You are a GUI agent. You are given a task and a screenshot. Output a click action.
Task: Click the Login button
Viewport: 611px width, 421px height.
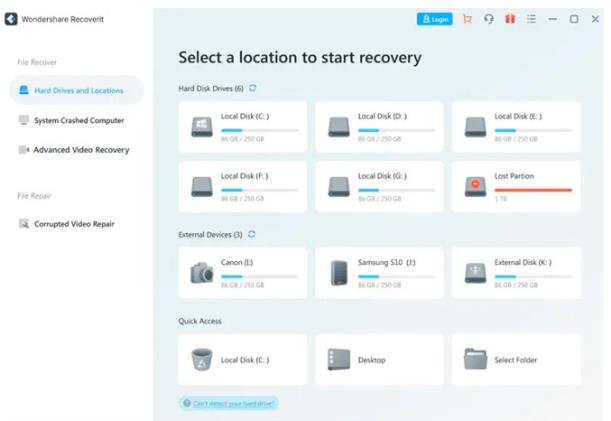434,19
